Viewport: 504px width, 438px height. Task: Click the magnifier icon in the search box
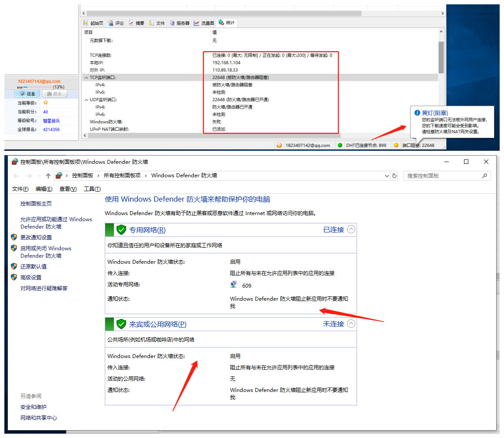tap(484, 176)
